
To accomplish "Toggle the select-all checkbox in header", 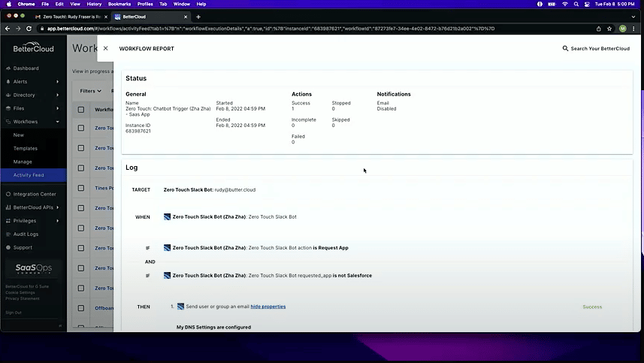I will [x=81, y=110].
